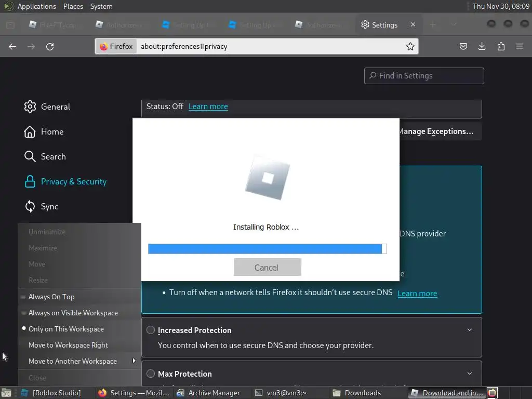The image size is (532, 399).
Task: Switch to the FNAF Tycoon tab
Action: point(54,25)
